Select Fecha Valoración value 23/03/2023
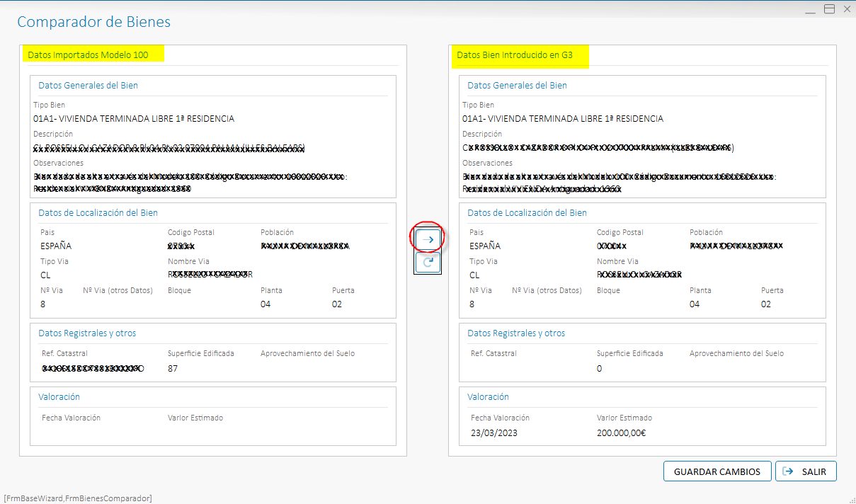Viewport: 856px width, 504px height. (495, 433)
